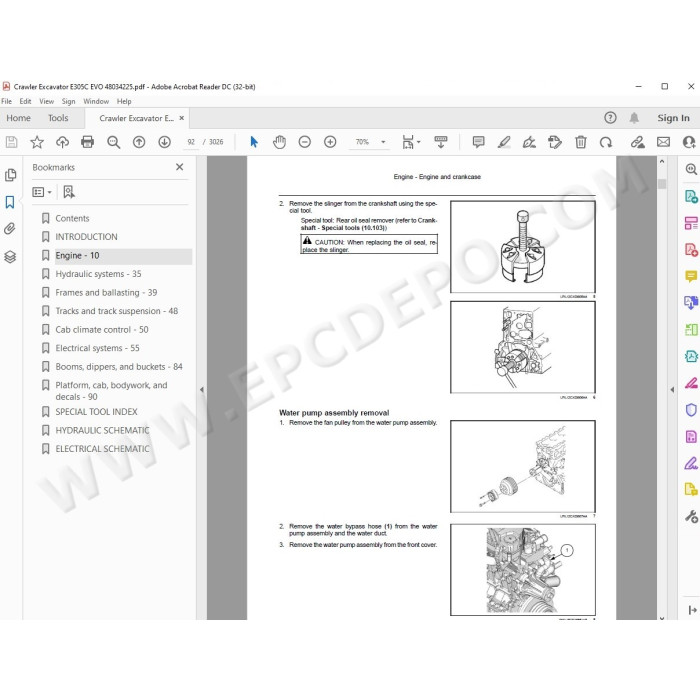Expand the right tools pane button
This screenshot has width=700, height=700.
[692, 610]
